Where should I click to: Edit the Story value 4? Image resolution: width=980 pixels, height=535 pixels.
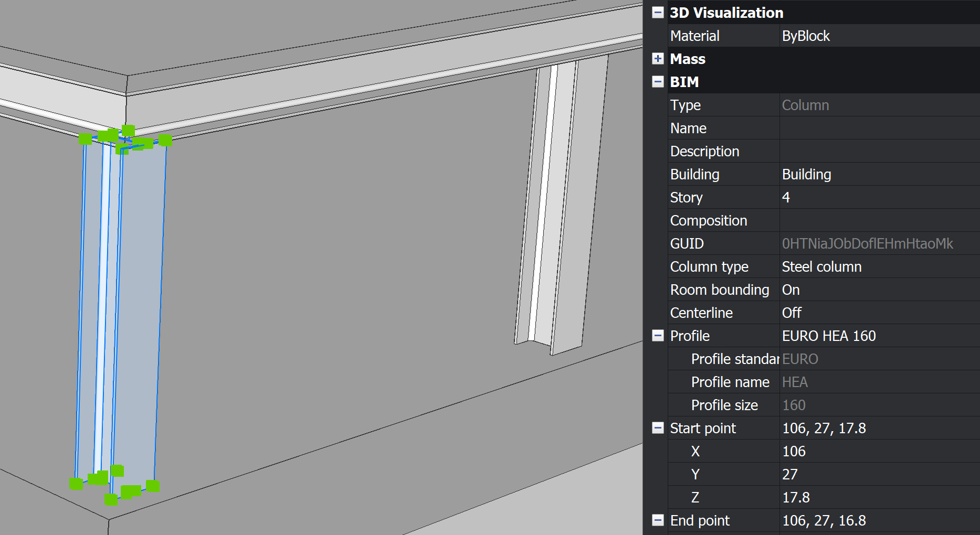(x=879, y=197)
